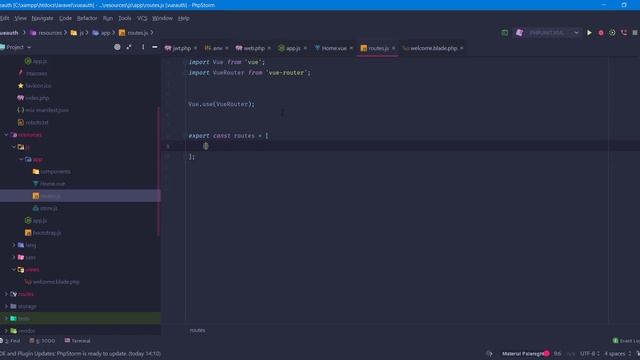Click the expand-all arrows icon in Project panel
The height and width of the screenshot is (360, 640).
(129, 47)
